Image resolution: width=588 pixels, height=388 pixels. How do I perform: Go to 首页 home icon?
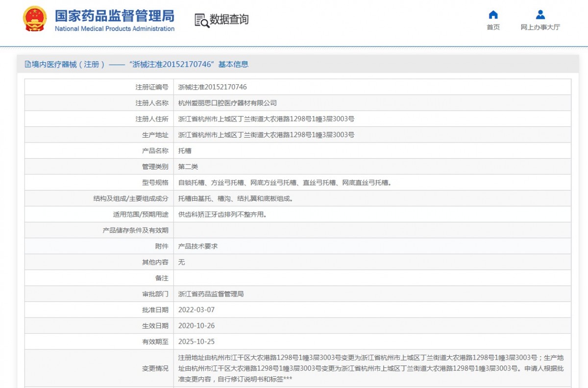click(x=493, y=15)
